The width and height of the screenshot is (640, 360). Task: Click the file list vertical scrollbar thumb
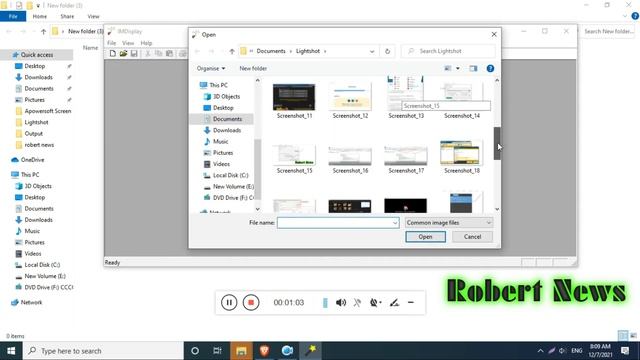[x=497, y=143]
